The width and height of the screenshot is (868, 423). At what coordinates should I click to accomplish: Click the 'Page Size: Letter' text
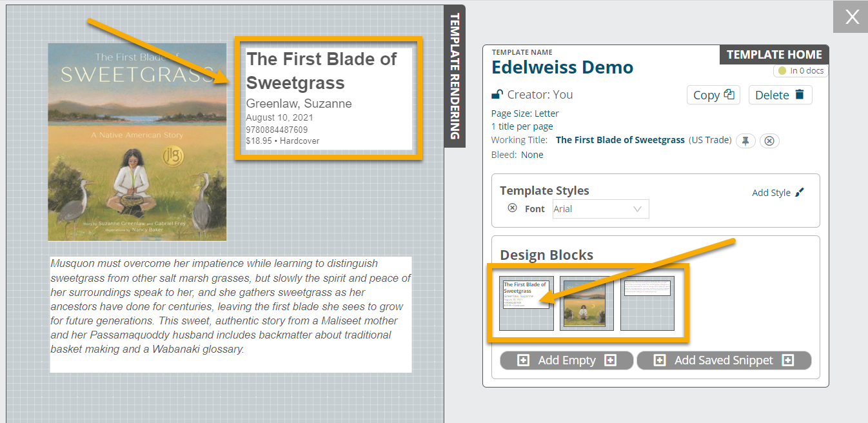tap(525, 113)
